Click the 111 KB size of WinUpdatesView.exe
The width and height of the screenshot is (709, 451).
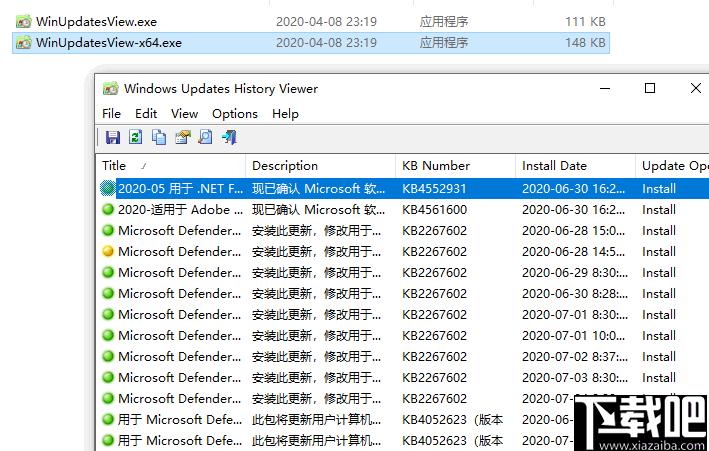pyautogui.click(x=585, y=21)
